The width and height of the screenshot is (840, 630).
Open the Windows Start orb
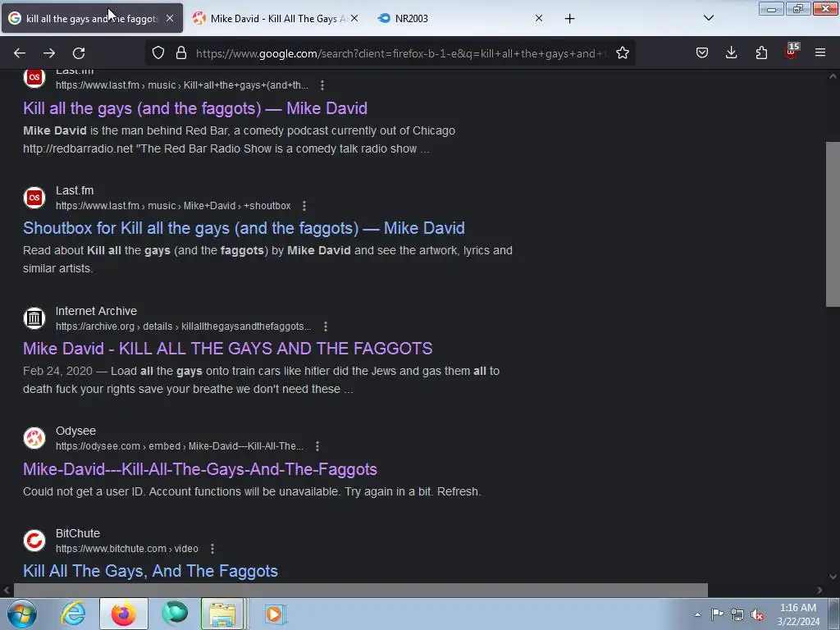(x=22, y=614)
